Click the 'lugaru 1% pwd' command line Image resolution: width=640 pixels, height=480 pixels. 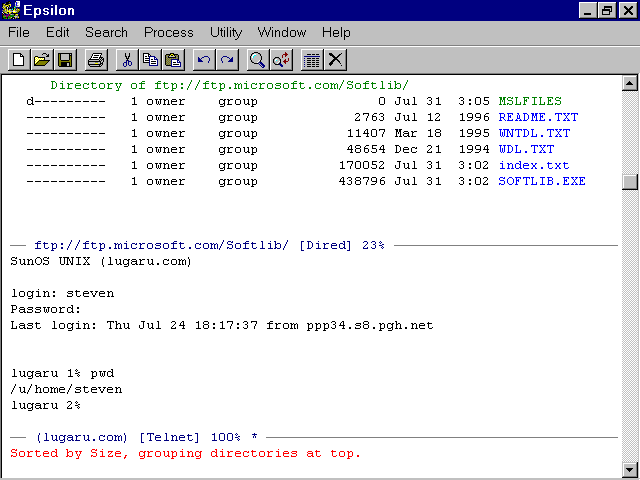click(62, 373)
